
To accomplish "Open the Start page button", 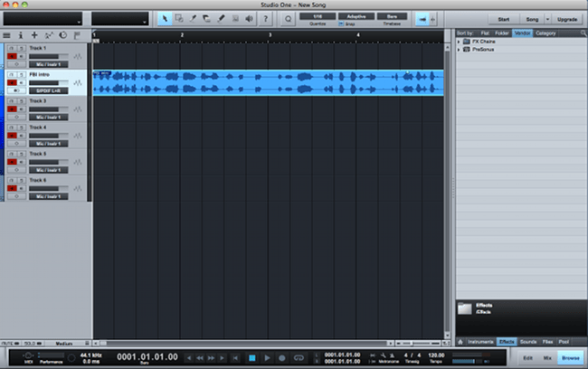I will 503,19.
